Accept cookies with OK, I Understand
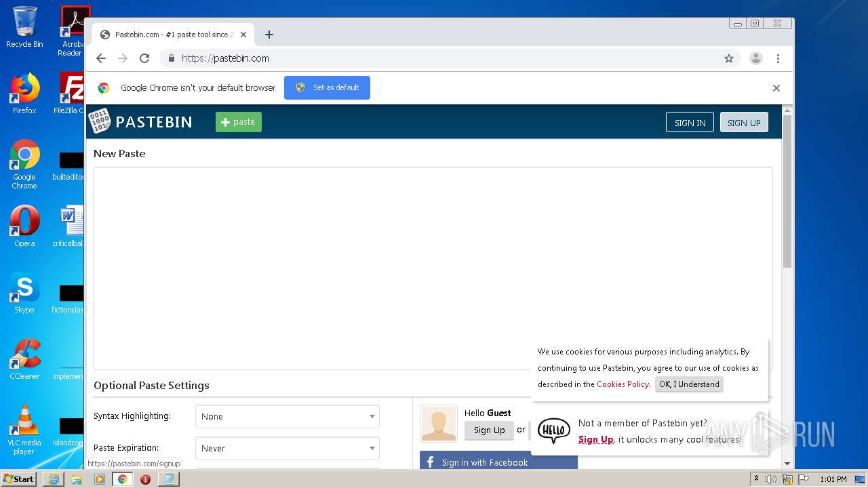The height and width of the screenshot is (488, 868). 689,384
